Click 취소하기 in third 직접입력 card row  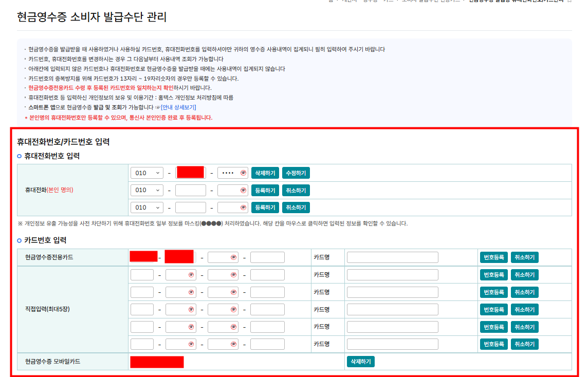(525, 310)
